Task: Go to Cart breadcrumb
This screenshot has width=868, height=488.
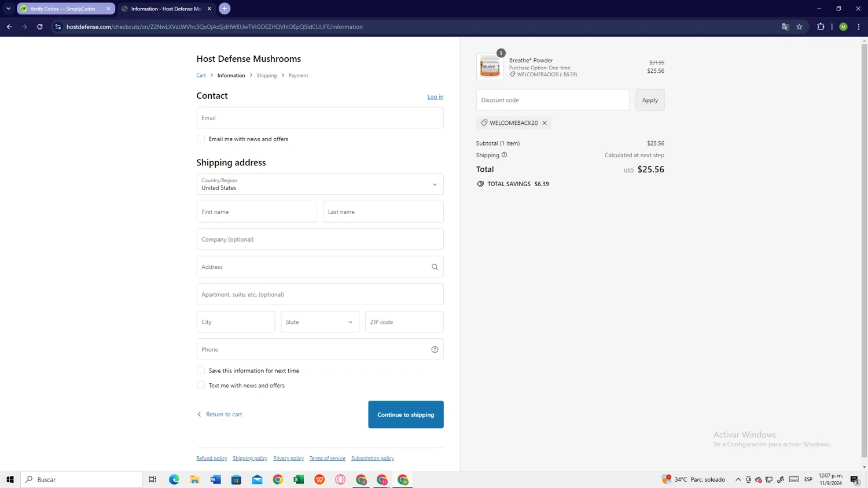Action: tap(201, 76)
